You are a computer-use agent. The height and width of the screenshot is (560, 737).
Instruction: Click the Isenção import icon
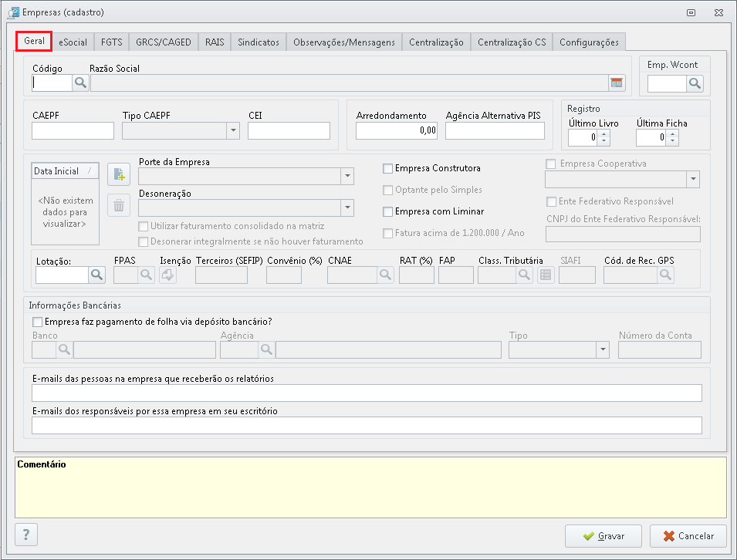coord(167,275)
